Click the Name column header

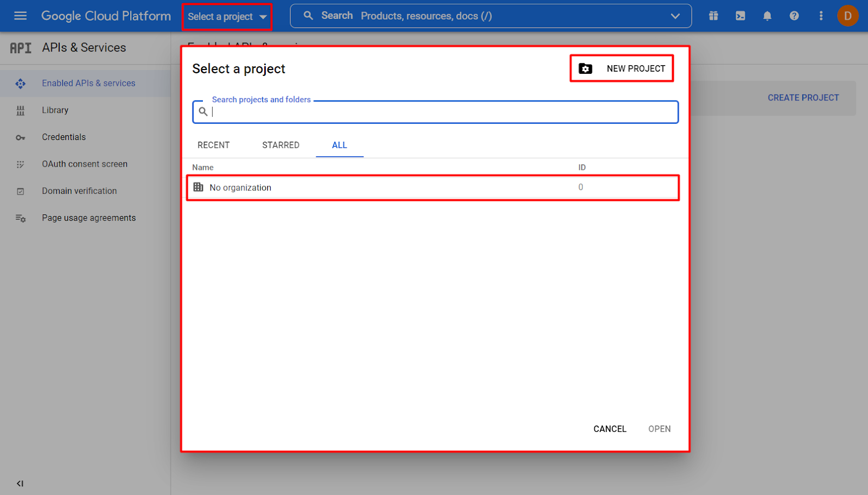click(x=203, y=167)
